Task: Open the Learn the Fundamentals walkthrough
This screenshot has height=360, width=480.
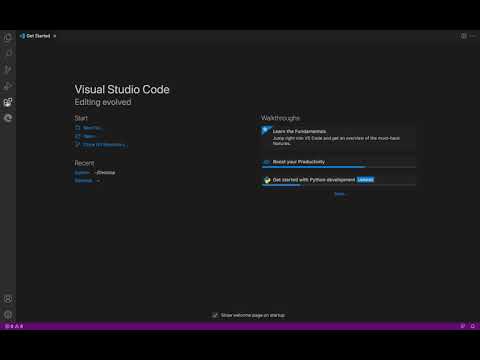Action: pyautogui.click(x=338, y=137)
